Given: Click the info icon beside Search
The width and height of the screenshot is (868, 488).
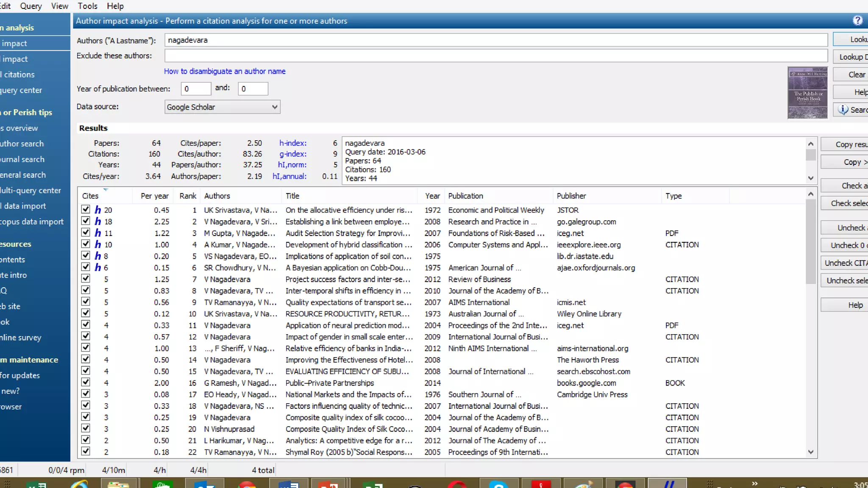Looking at the screenshot, I should [x=843, y=110].
